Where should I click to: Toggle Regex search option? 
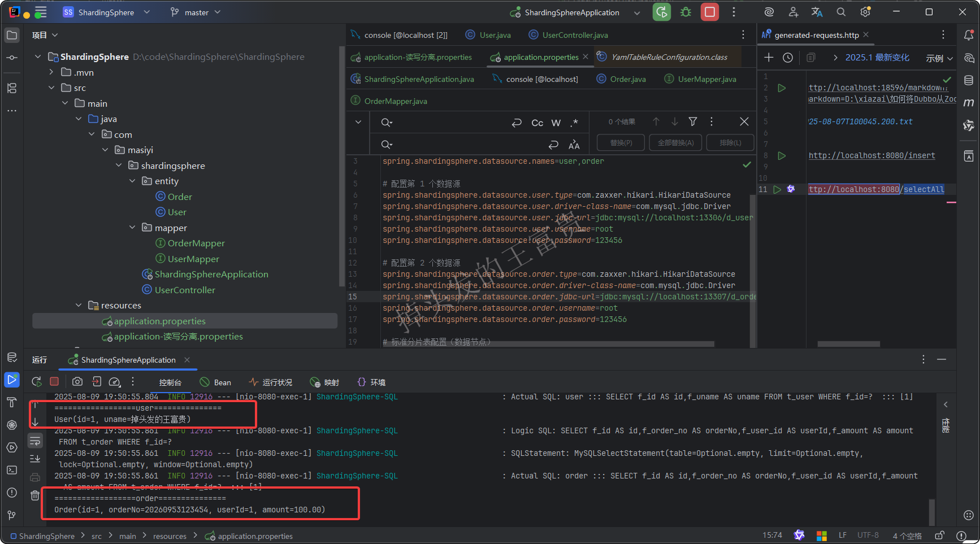coord(575,123)
